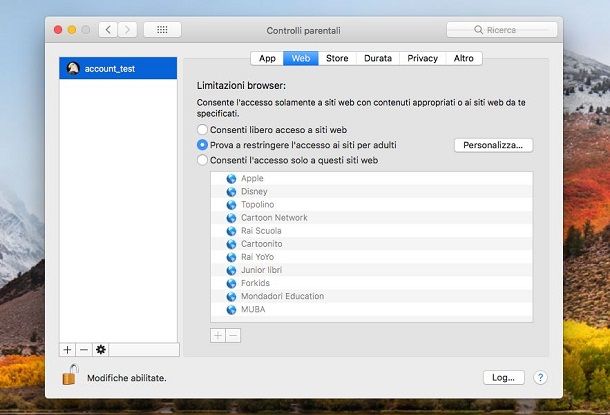Select Disney website row

tap(372, 192)
